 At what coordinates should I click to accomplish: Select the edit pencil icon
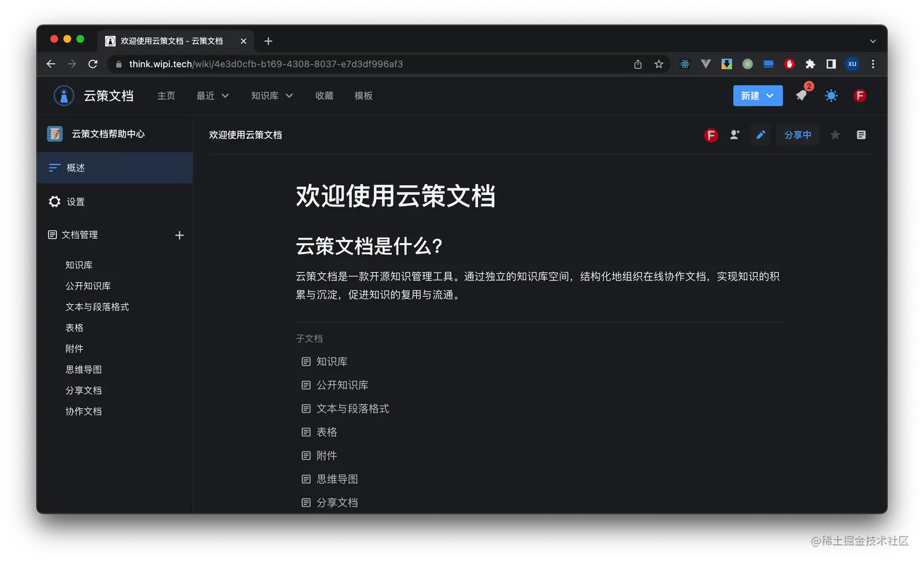[x=760, y=135]
